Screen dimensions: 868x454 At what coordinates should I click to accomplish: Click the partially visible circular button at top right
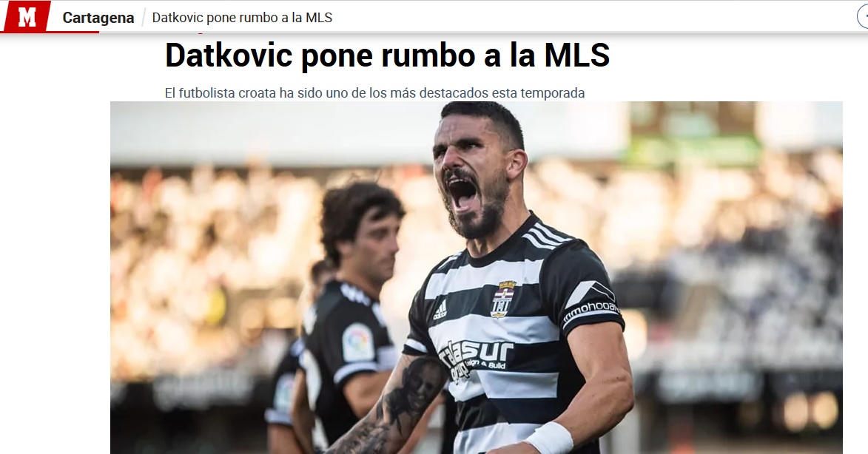pos(863,17)
